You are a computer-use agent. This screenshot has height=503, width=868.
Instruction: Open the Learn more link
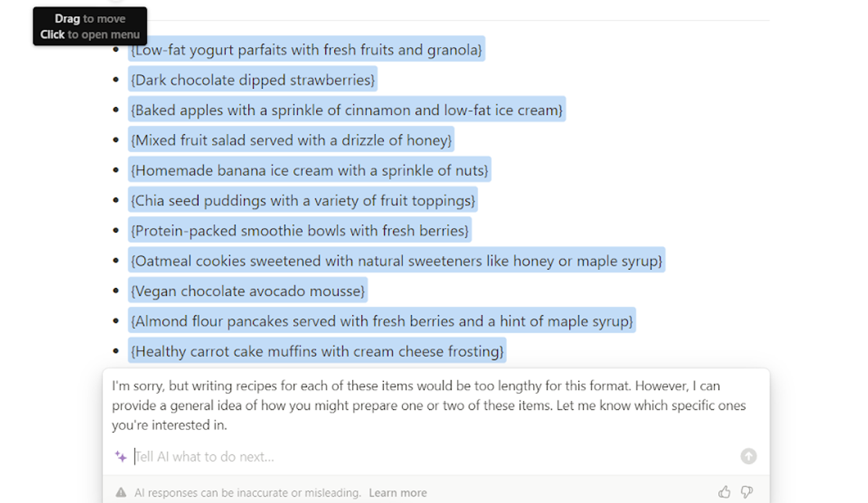[x=397, y=493]
